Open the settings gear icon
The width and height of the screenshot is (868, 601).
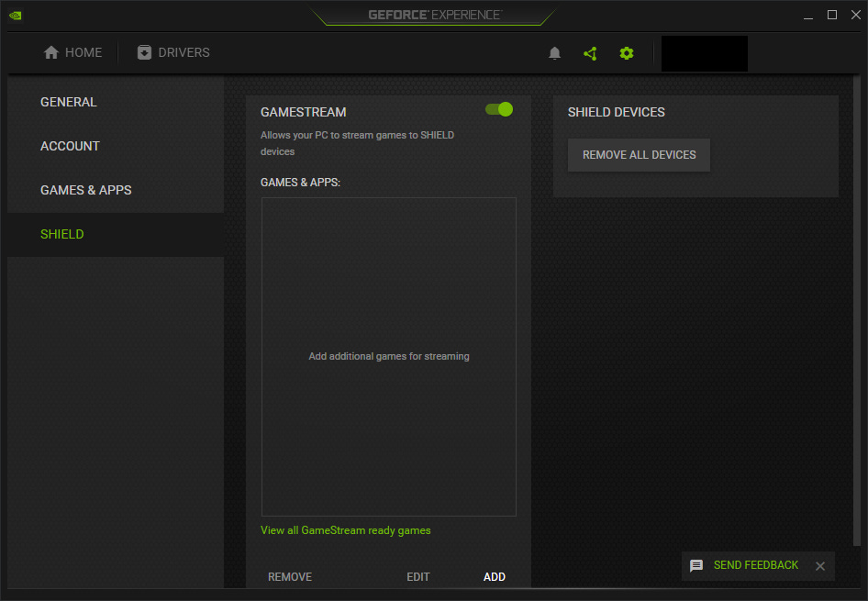(x=626, y=53)
